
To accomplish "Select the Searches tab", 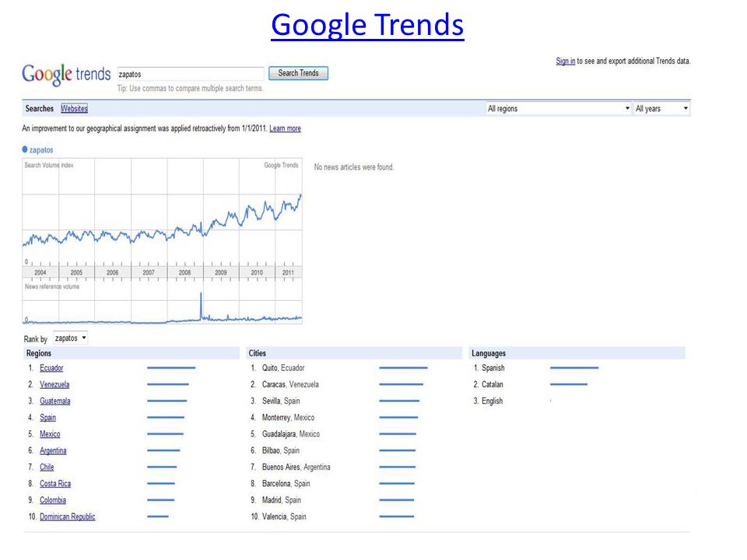I will (x=40, y=109).
